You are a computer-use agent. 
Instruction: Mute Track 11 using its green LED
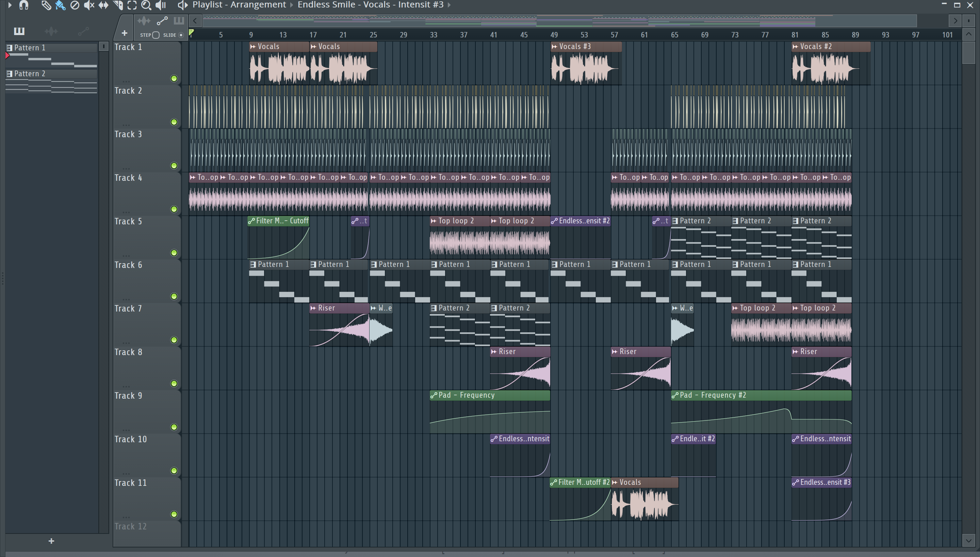click(x=174, y=514)
